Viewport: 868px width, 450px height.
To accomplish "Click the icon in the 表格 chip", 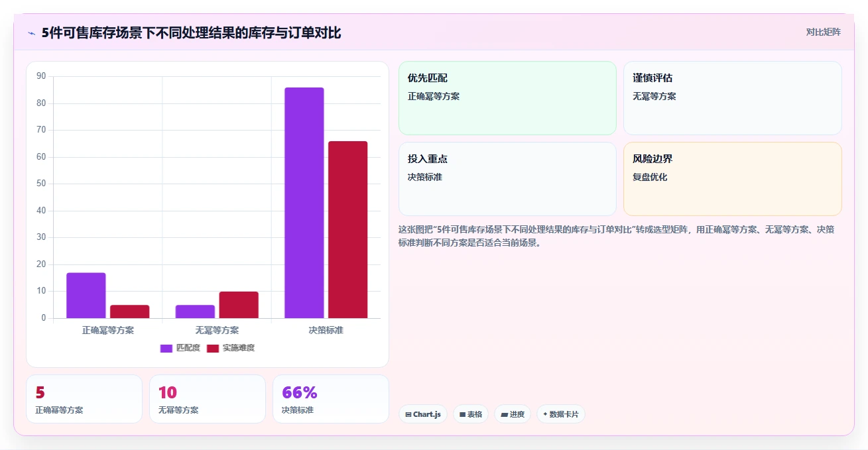I will (x=463, y=414).
